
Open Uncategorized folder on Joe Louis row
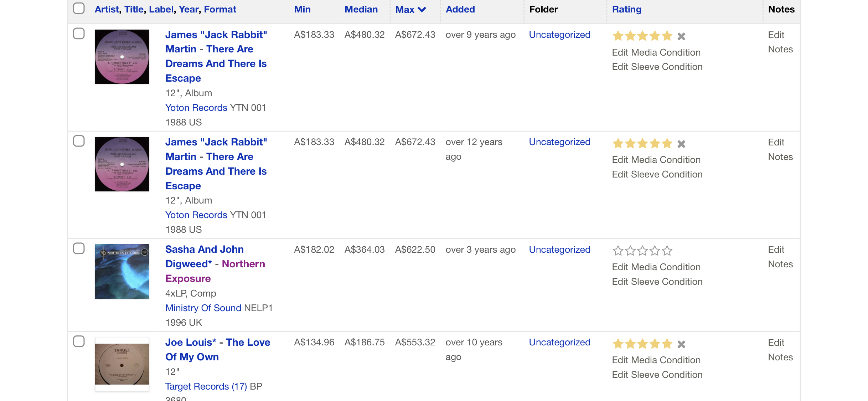point(559,342)
